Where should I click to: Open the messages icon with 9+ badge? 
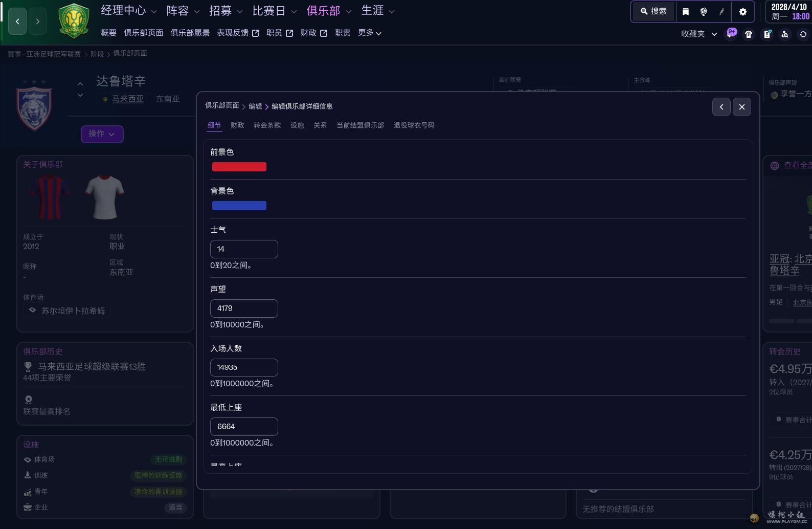(x=731, y=34)
